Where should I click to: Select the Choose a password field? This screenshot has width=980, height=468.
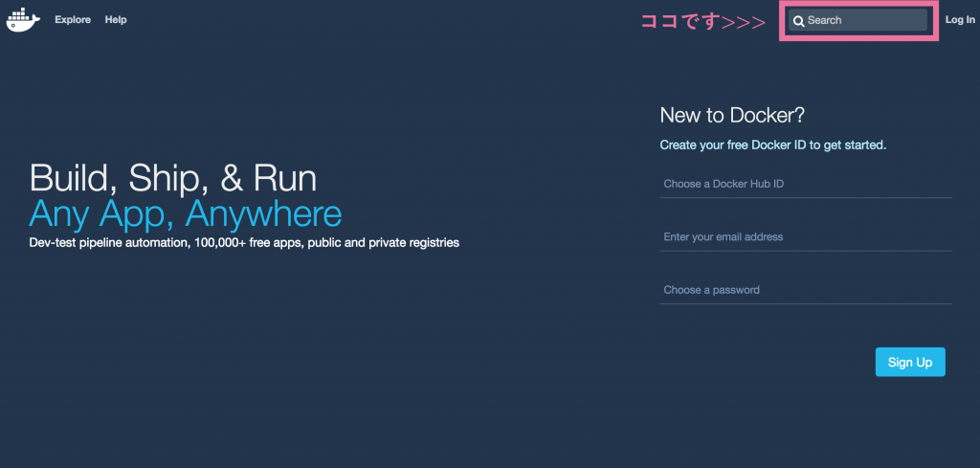coord(806,291)
